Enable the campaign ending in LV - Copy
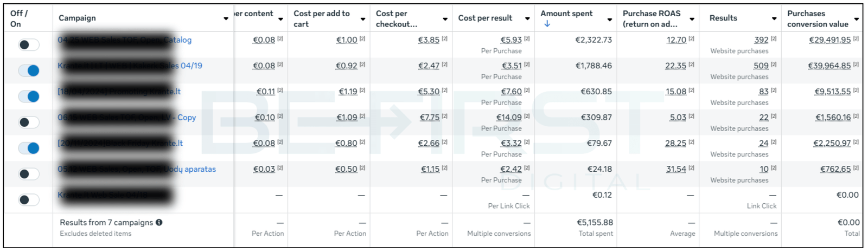Viewport: 868px width, 252px height. tap(29, 122)
